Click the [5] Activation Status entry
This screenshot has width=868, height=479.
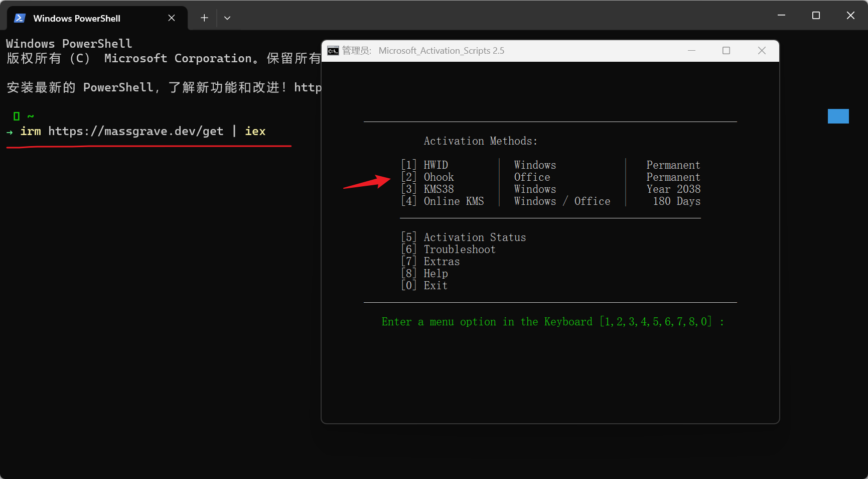click(474, 237)
